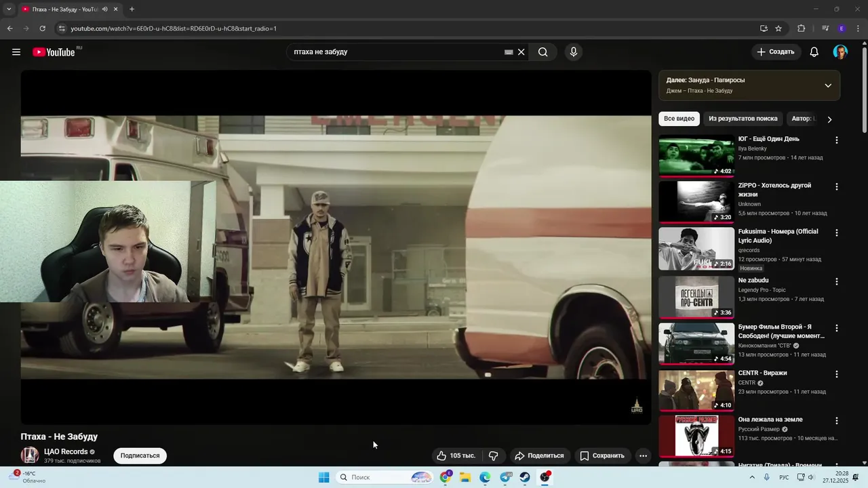Open the ЦАО Records channel avatar
Viewport: 868px width, 488px height.
pyautogui.click(x=29, y=455)
